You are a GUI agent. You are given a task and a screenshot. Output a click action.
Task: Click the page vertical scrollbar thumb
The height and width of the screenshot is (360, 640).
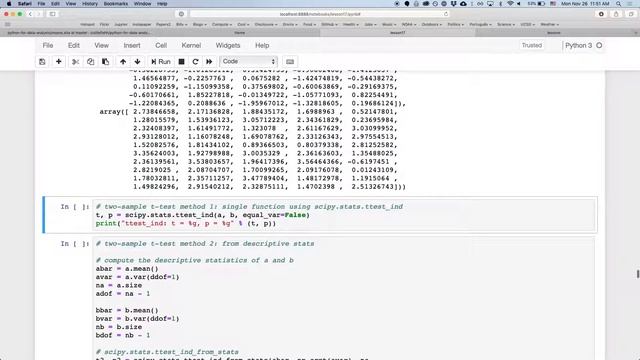638,274
